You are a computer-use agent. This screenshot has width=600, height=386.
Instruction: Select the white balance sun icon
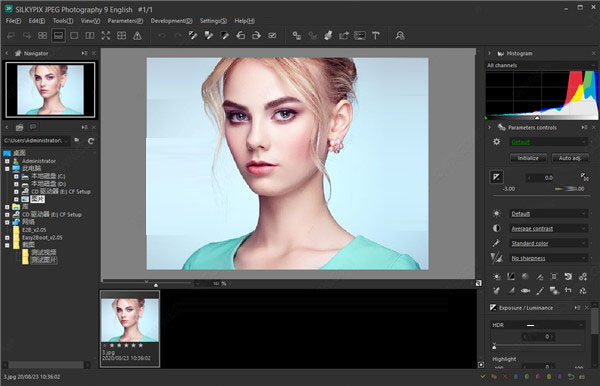pyautogui.click(x=497, y=213)
